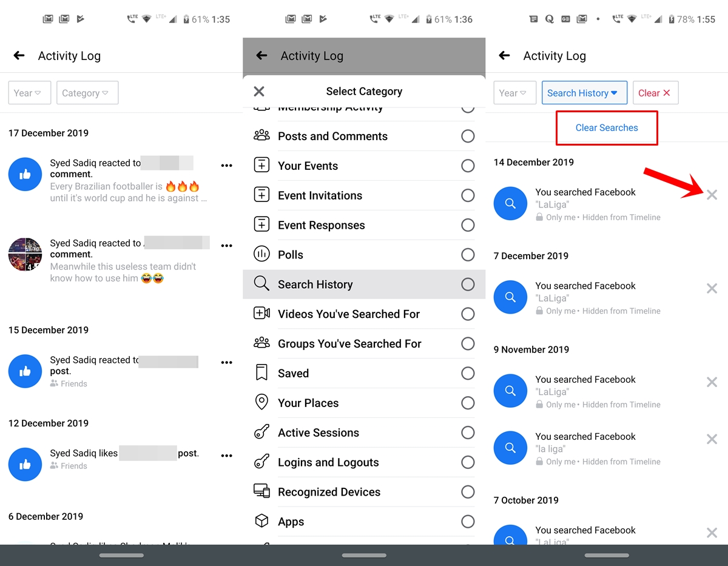
Task: Tap the Search History magnifier icon
Action: point(261,283)
